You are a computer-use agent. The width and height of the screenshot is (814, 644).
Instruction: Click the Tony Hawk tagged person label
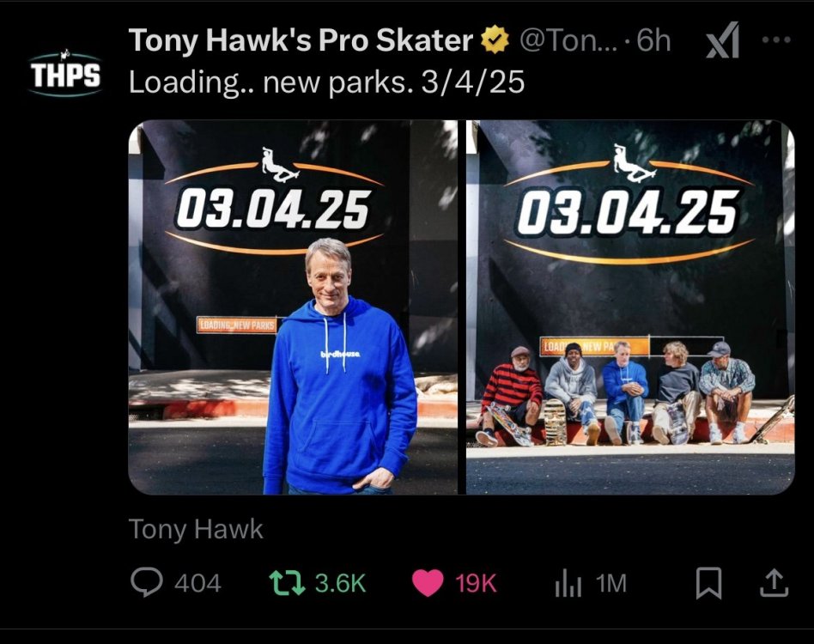tap(196, 529)
